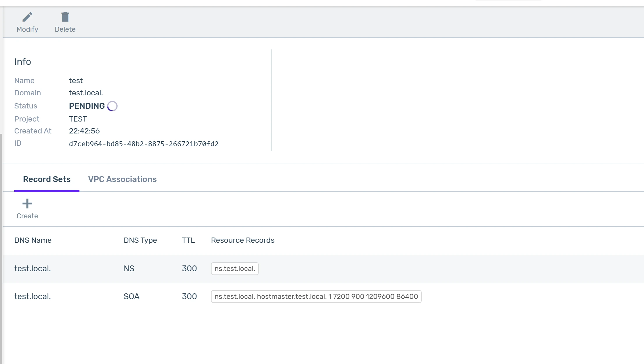Click the PENDING status spinner
Screen dimensions: 644x364
(x=112, y=106)
